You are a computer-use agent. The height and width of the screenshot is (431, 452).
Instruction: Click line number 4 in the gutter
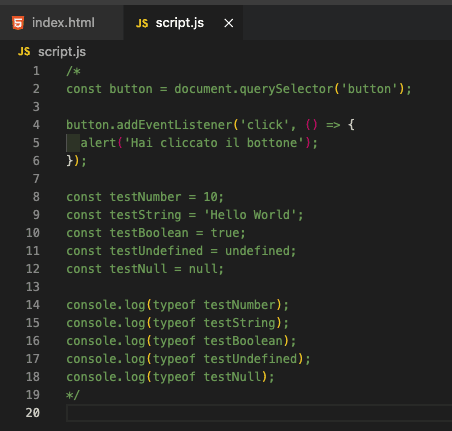[x=36, y=125]
